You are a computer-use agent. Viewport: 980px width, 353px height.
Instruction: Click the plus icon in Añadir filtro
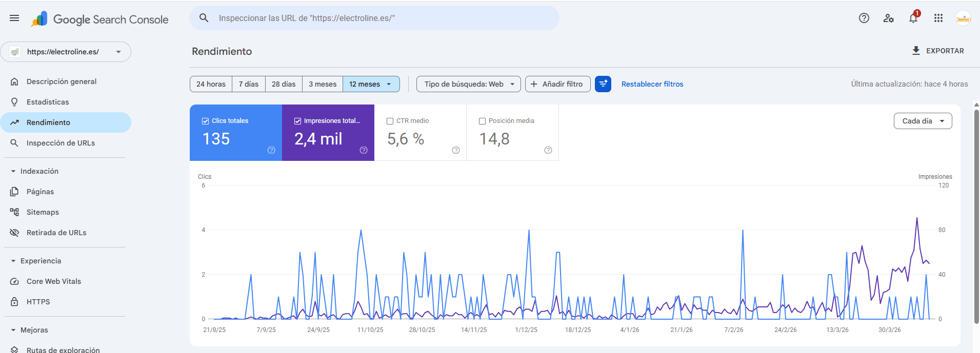(x=534, y=84)
